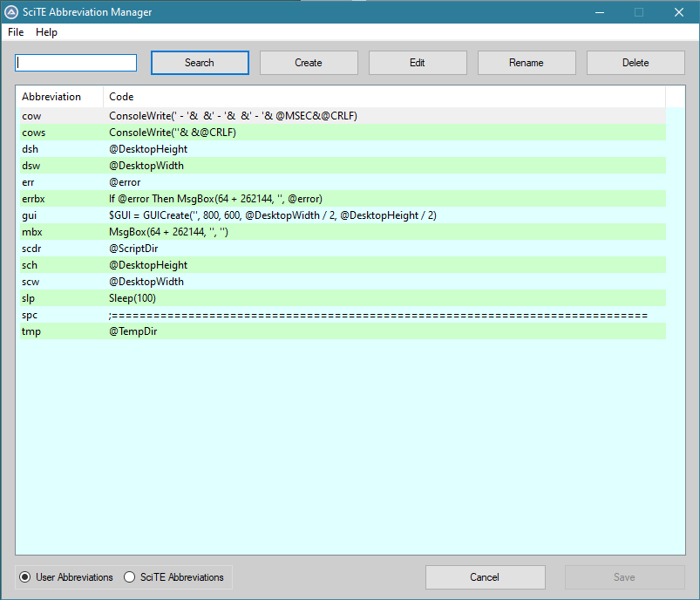Image resolution: width=700 pixels, height=600 pixels.
Task: Select the 'slp' abbreviation row
Action: click(x=343, y=298)
